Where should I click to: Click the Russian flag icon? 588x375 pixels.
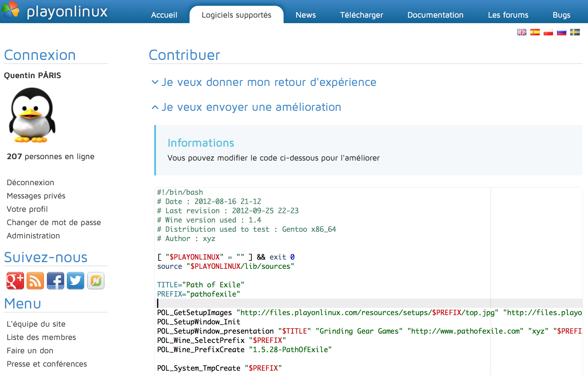tap(561, 32)
